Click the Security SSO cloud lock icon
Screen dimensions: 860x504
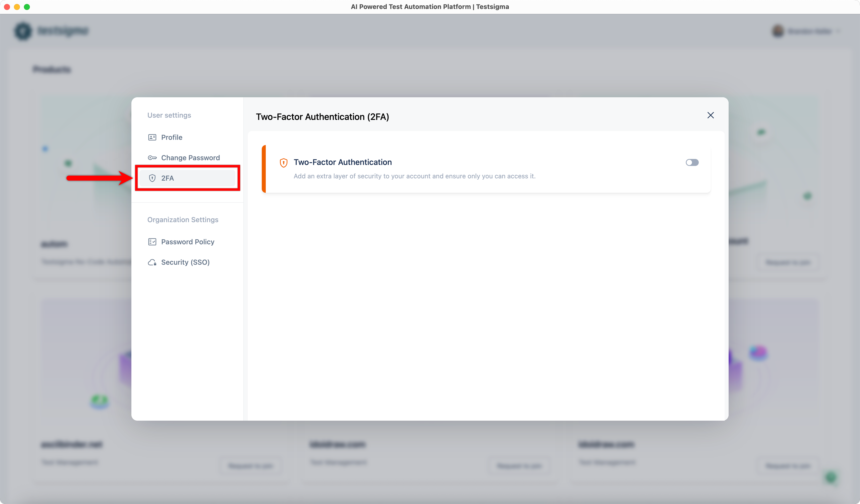152,262
